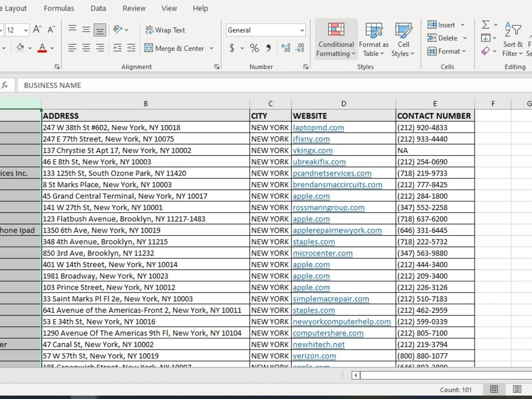Viewport: 532px width, 399px height.
Task: Open the Formulas ribbon tab
Action: coord(59,8)
